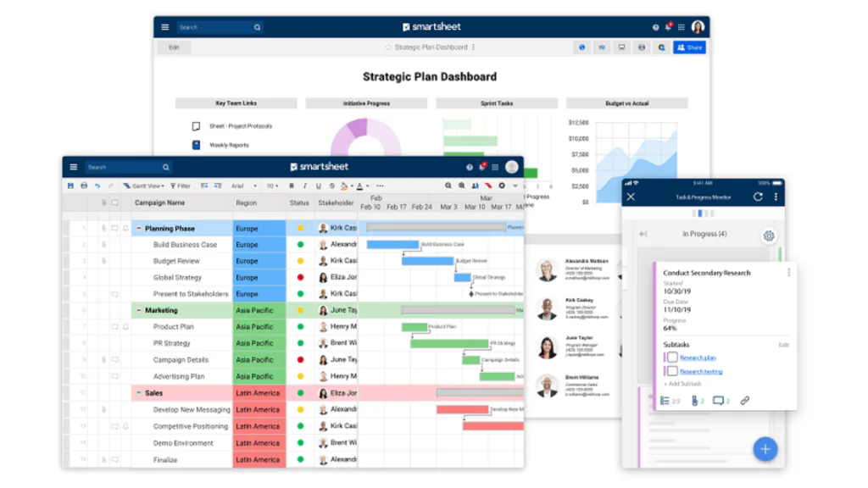Open the Gantt View dropdown
The height and width of the screenshot is (488, 868).
(x=144, y=186)
